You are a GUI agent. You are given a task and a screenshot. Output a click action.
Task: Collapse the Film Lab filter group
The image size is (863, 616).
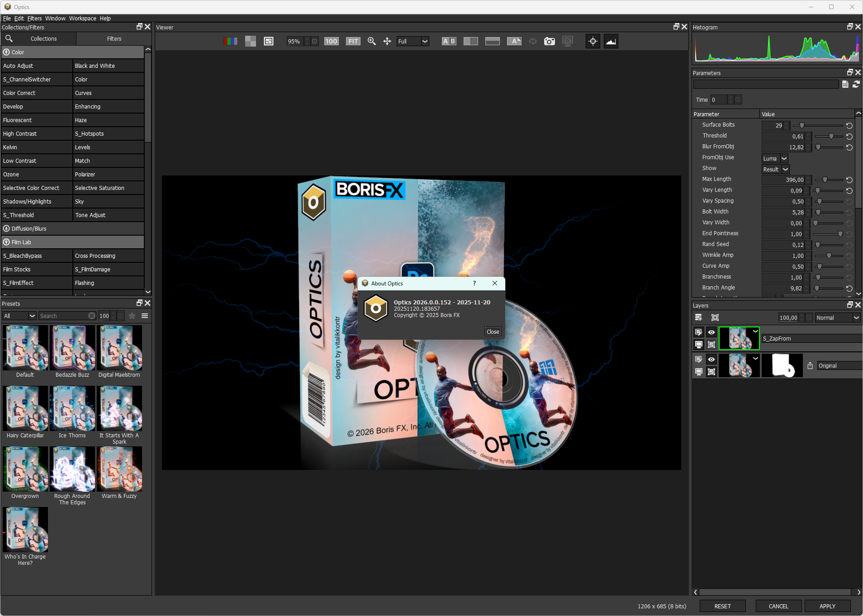click(x=6, y=242)
